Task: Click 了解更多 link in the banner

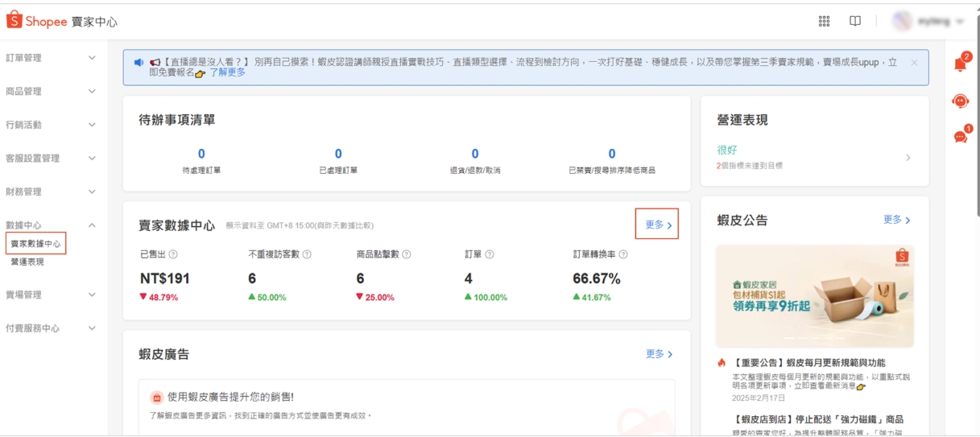Action: click(x=227, y=72)
